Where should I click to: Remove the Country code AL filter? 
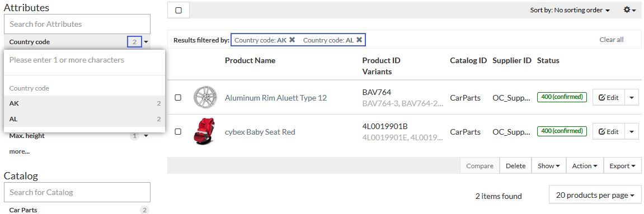coord(359,40)
